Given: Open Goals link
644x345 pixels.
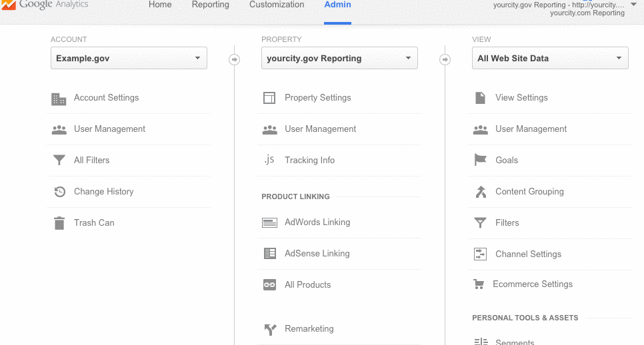Looking at the screenshot, I should tap(507, 160).
